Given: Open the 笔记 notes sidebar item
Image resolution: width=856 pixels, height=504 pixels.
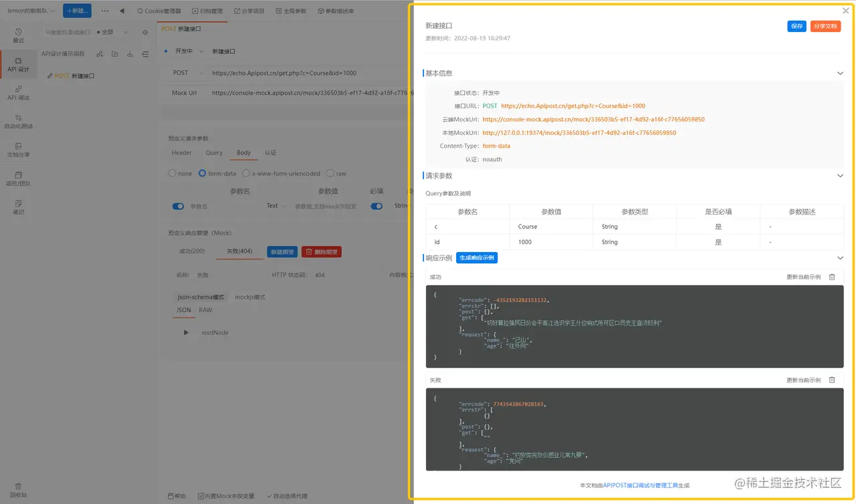Looking at the screenshot, I should [18, 207].
